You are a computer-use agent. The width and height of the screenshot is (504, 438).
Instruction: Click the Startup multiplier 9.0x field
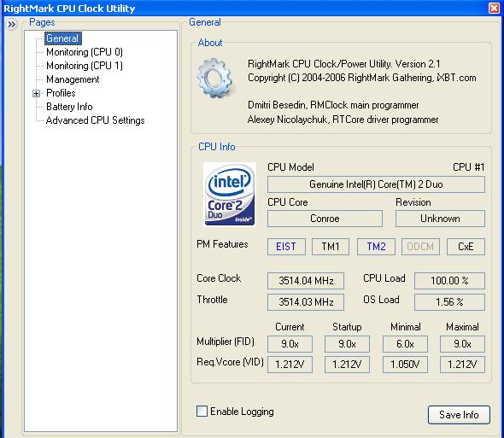pos(347,344)
